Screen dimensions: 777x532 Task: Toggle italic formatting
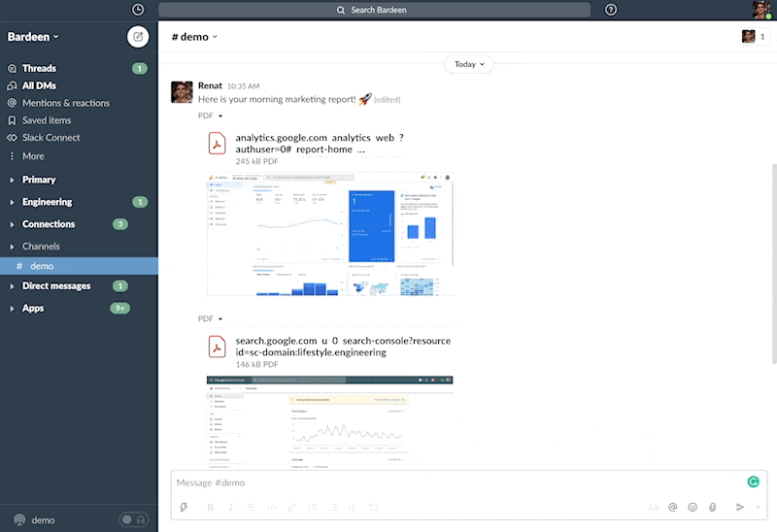[x=231, y=507]
